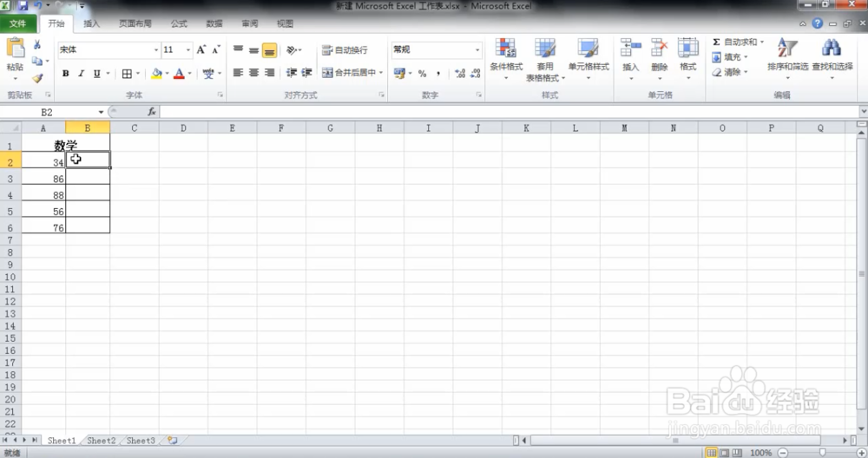Open 条件格式 conditional formatting

point(506,59)
